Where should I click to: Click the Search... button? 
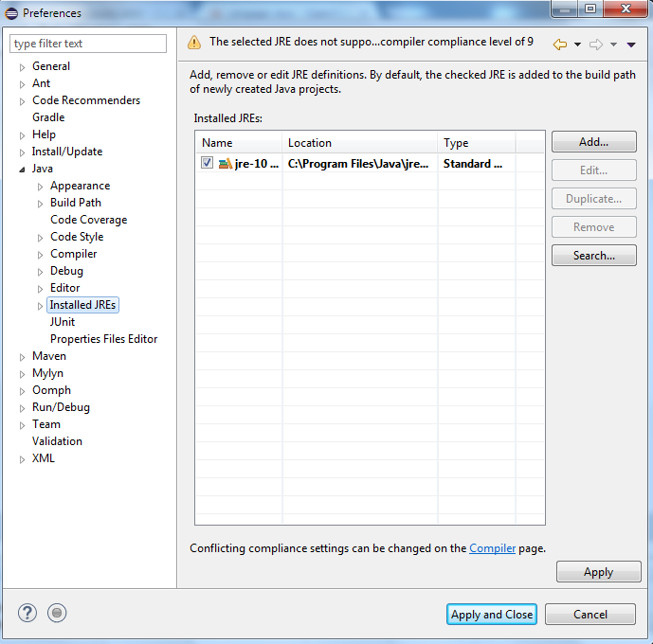pyautogui.click(x=593, y=256)
